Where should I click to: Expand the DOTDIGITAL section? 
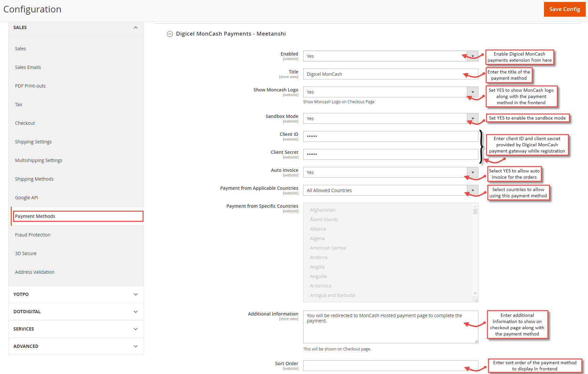tap(76, 312)
